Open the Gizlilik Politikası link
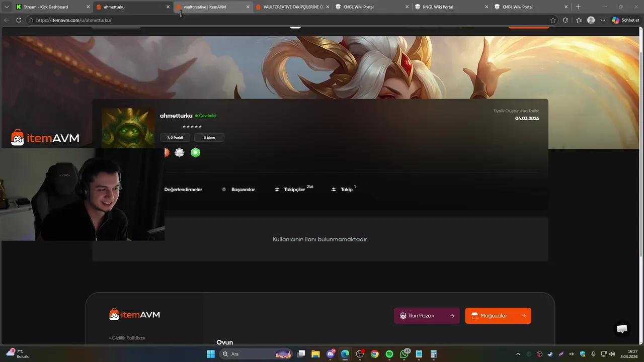644x362 pixels. 127,338
